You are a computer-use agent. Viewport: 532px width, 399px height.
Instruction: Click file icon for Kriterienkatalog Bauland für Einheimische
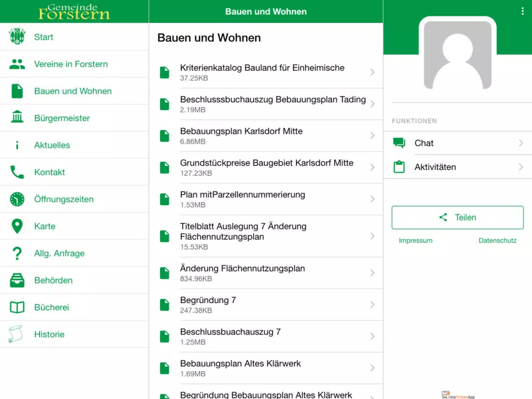point(164,72)
